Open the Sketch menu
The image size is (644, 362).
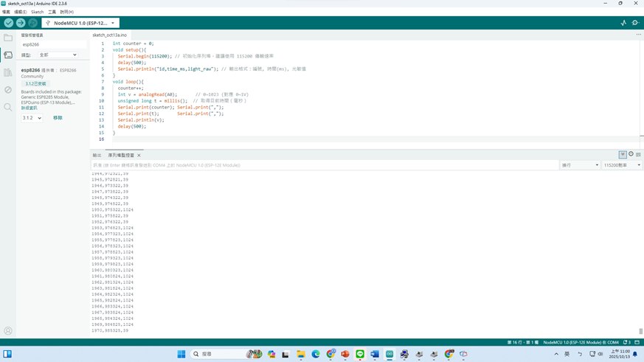(37, 12)
